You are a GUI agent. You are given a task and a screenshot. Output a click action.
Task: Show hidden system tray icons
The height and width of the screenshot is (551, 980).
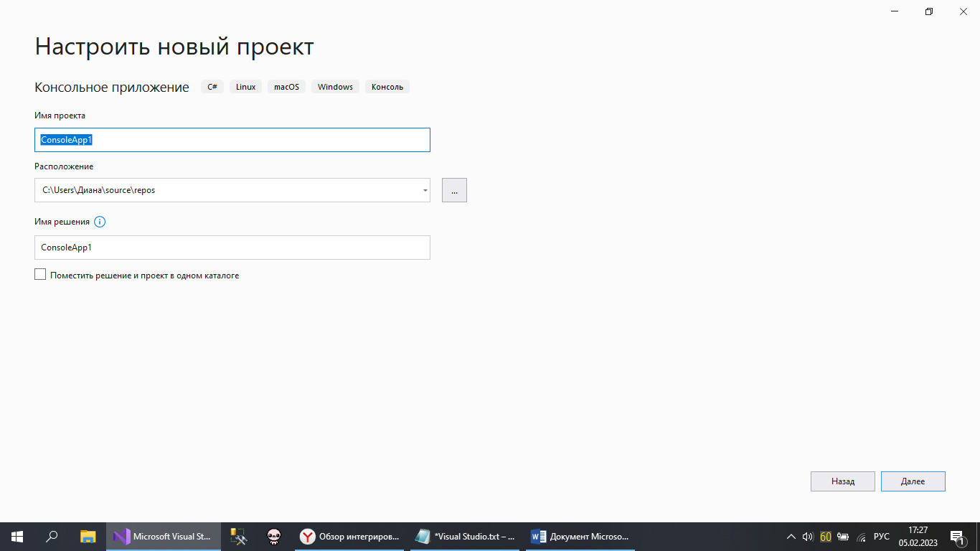pos(791,536)
